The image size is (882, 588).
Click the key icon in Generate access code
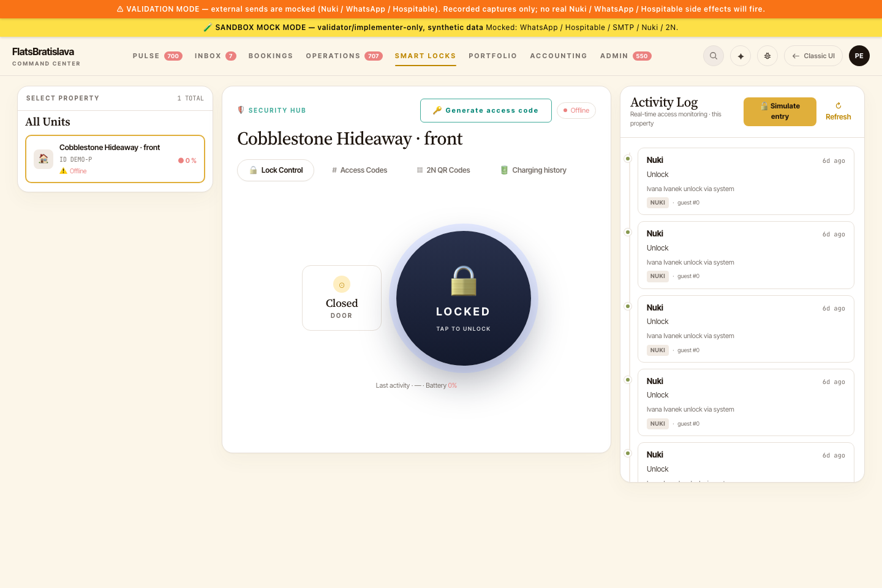click(x=437, y=110)
